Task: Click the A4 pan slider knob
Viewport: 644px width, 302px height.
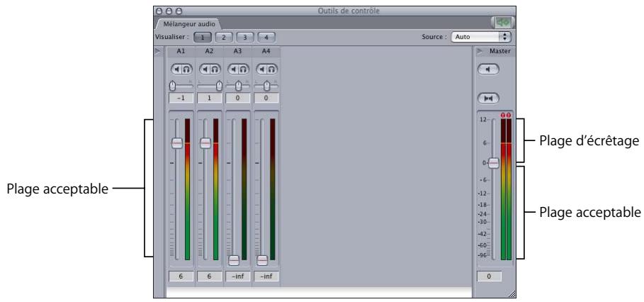Action: (266, 86)
